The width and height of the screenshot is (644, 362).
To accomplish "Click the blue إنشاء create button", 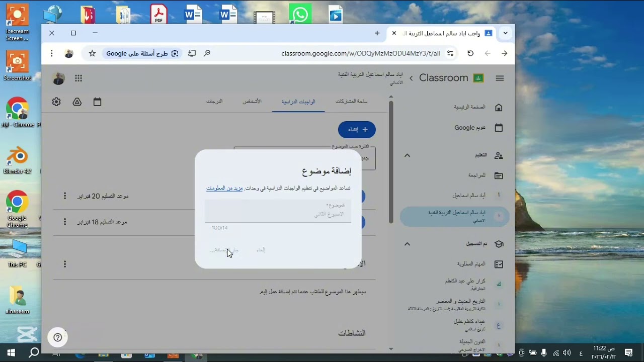I will coord(357,130).
